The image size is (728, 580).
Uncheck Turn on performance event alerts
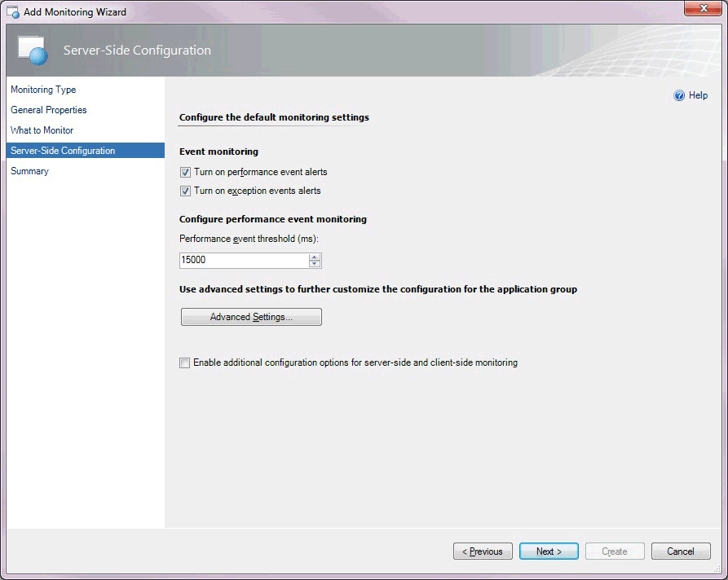[x=185, y=172]
